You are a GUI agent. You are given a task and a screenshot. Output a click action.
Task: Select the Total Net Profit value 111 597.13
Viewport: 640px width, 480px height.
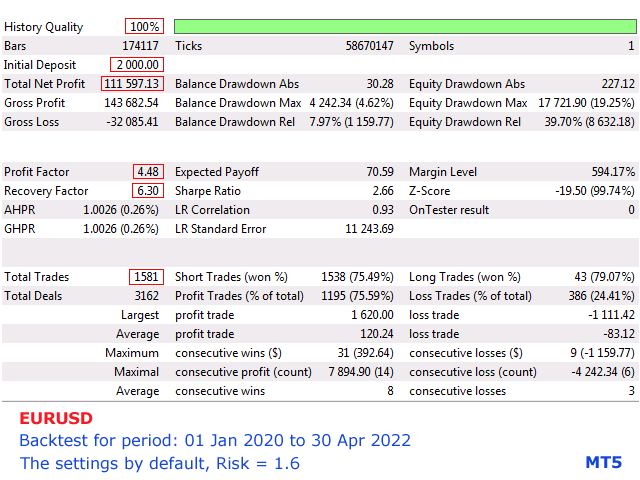click(131, 84)
